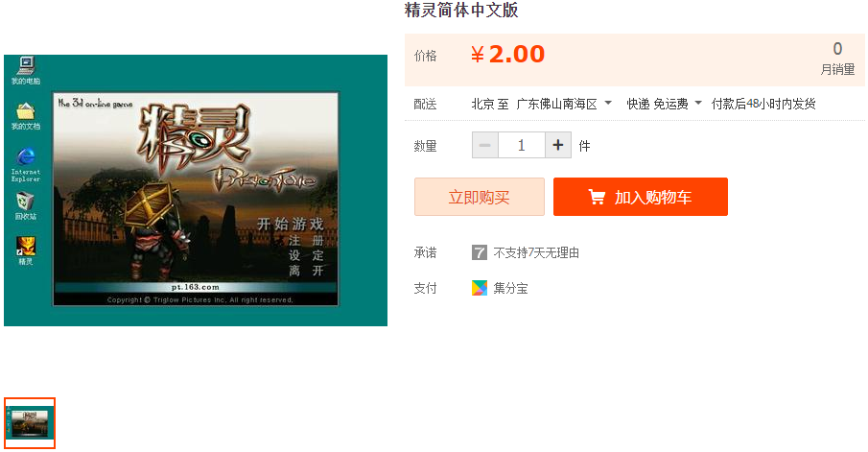Click the 集分宝 label
Viewport: 868px width, 452px height.
510,288
